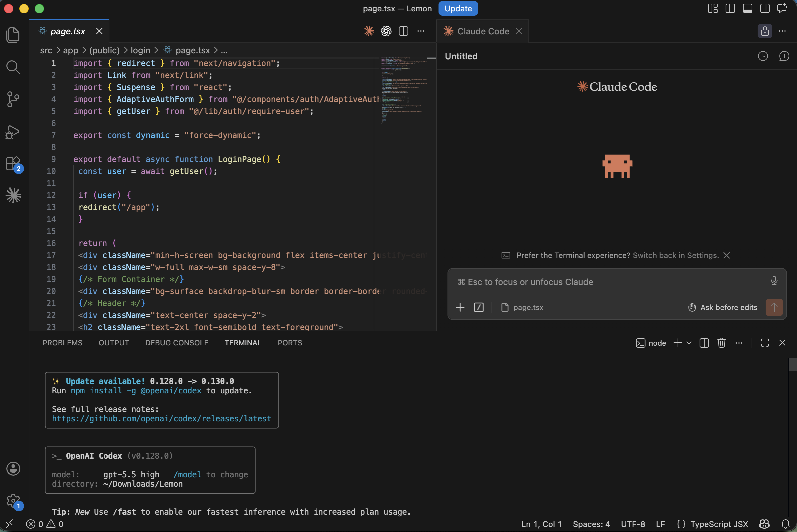Toggle the primary side bar
The height and width of the screenshot is (532, 797).
[730, 8]
